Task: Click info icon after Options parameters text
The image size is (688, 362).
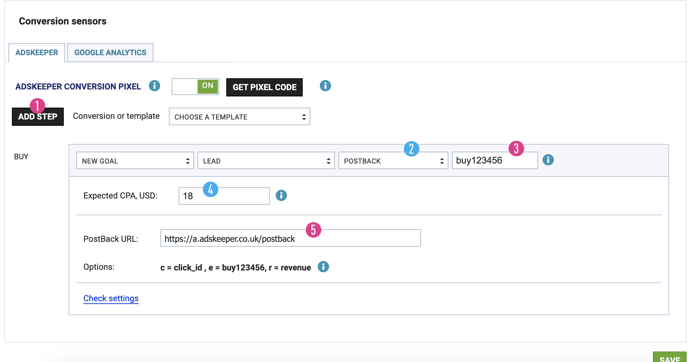Action: click(323, 267)
